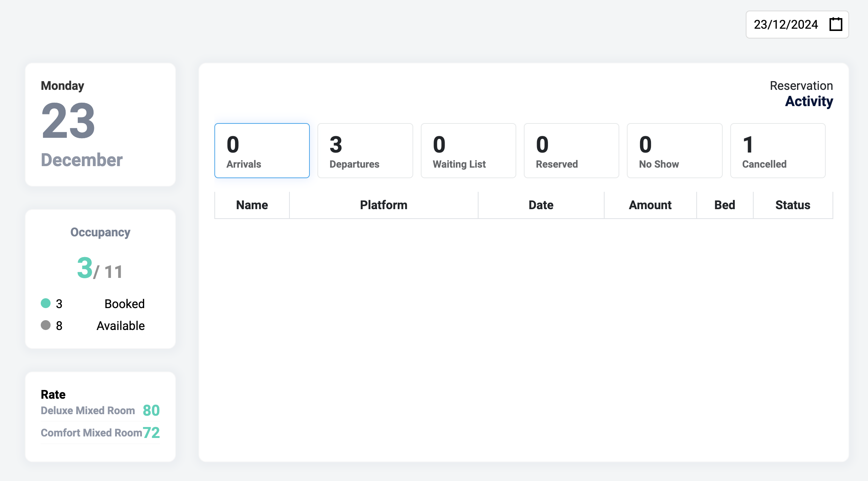Click the Occupancy 3/11 progress display

pyautogui.click(x=100, y=269)
